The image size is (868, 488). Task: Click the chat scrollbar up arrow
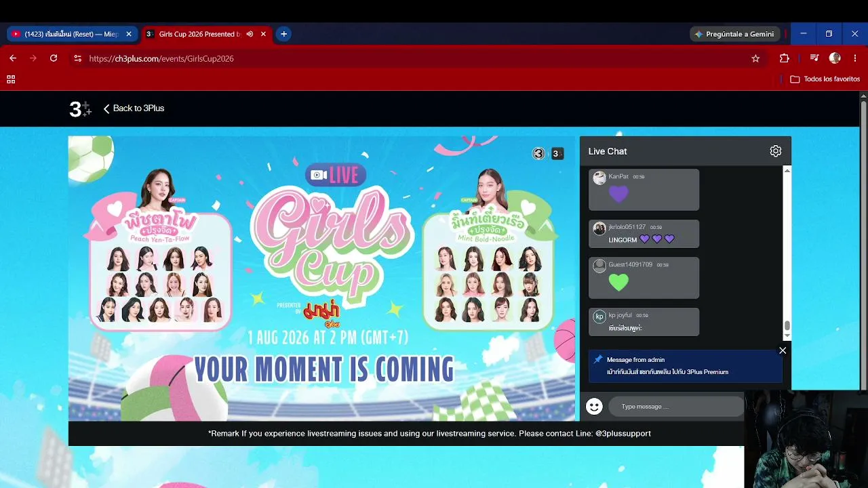pos(787,170)
